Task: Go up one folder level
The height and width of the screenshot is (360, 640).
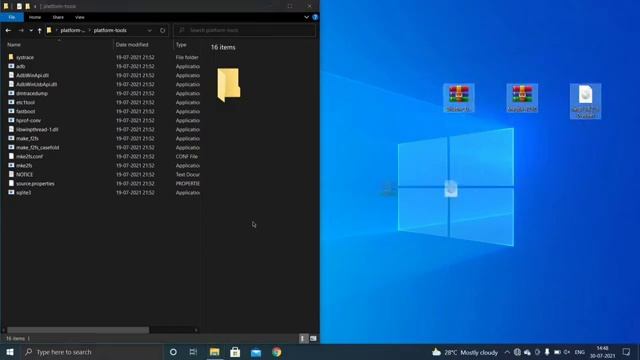Action: tap(40, 31)
